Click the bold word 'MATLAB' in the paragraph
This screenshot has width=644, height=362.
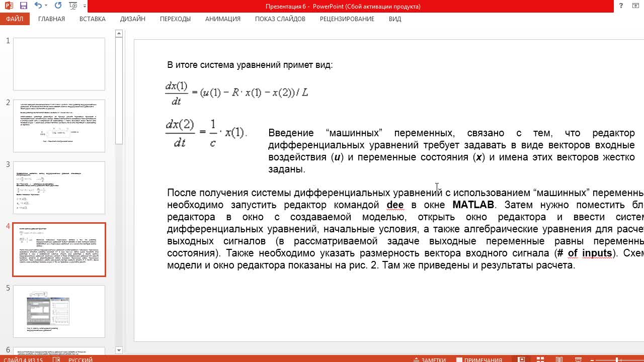(x=473, y=205)
